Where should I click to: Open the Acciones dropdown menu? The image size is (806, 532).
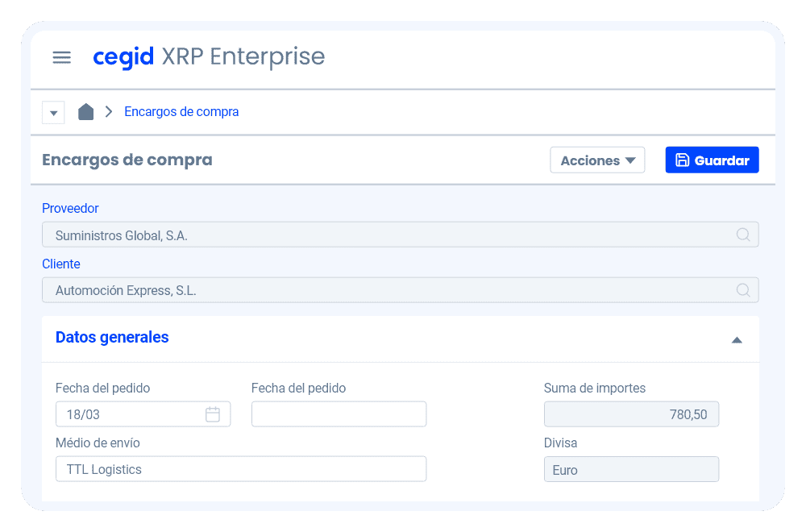597,160
